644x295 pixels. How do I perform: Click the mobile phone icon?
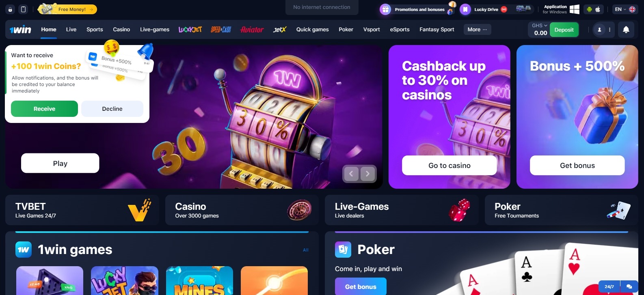[x=23, y=9]
